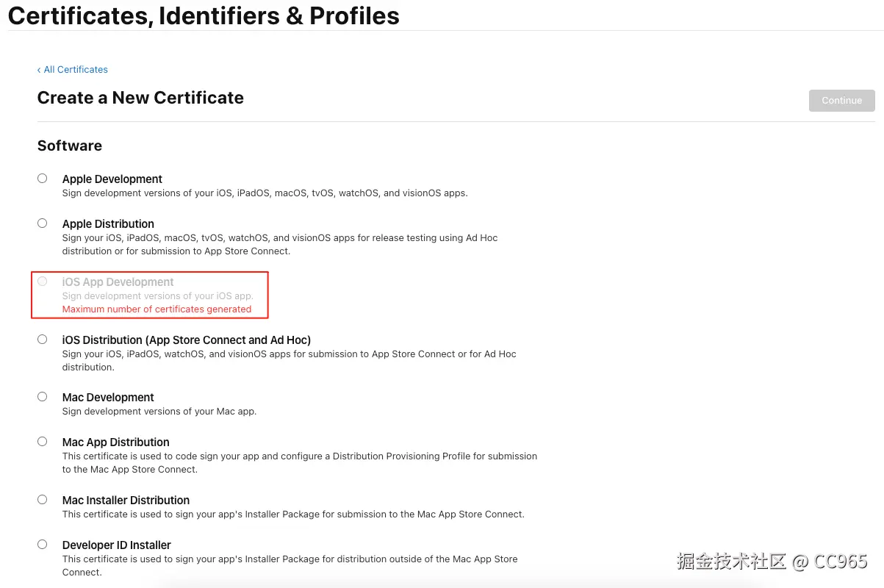
Task: Choose the Mac Development radio button
Action: [43, 397]
